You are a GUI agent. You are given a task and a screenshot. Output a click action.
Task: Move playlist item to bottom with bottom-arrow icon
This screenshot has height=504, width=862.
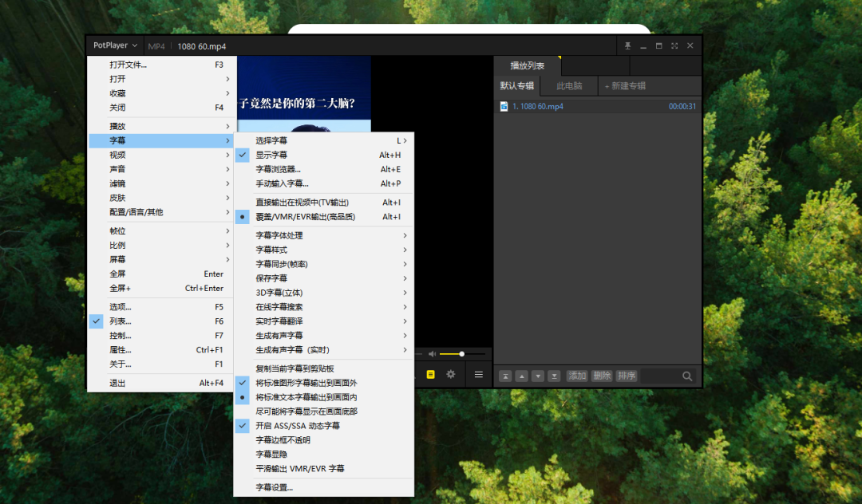tap(555, 375)
